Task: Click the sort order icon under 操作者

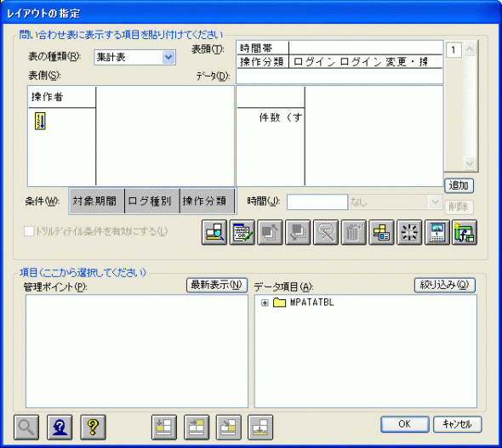Action: (40, 122)
